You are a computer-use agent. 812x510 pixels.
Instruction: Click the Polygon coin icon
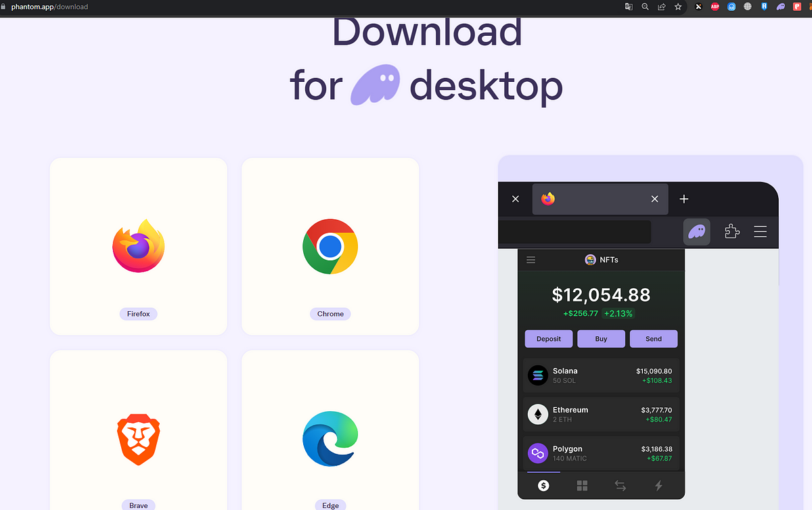pos(538,453)
